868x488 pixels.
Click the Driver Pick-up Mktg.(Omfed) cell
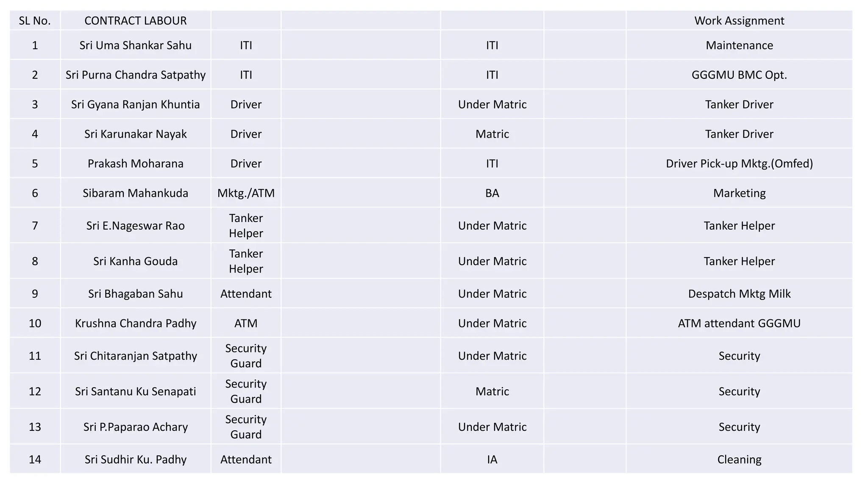(x=739, y=164)
